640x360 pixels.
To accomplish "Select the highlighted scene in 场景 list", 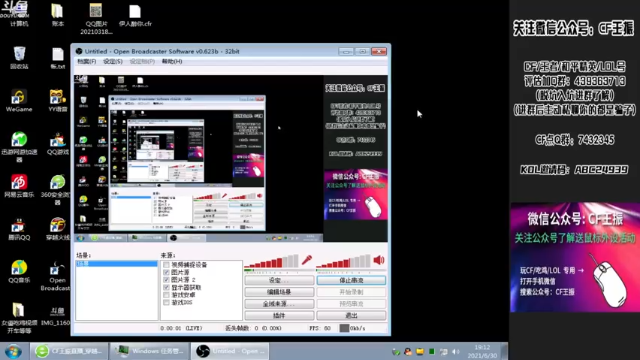I will pyautogui.click(x=116, y=264).
